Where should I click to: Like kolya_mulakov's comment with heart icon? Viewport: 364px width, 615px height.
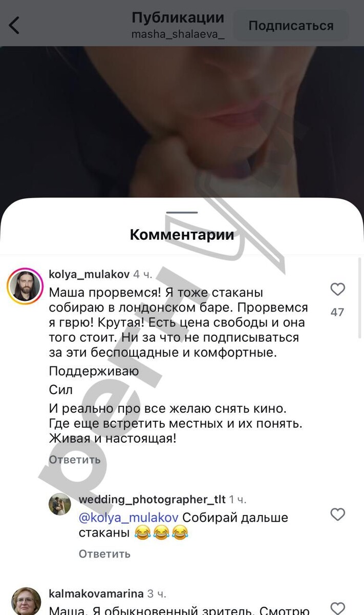(x=337, y=290)
